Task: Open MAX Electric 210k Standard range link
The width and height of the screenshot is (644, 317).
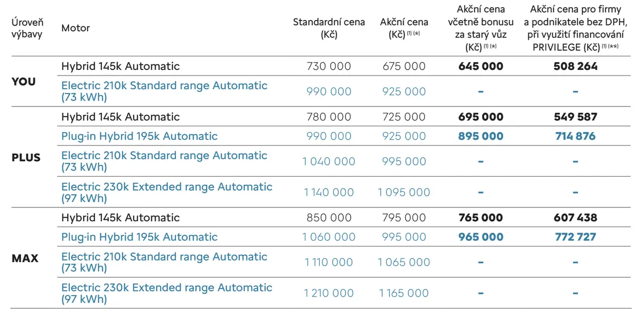Action: click(x=164, y=262)
